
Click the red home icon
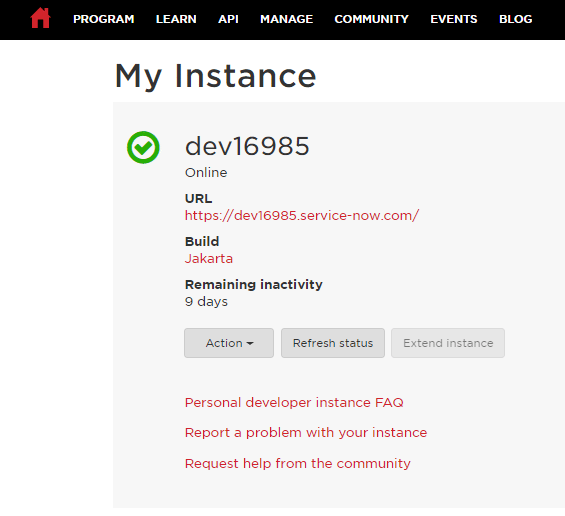tap(40, 18)
